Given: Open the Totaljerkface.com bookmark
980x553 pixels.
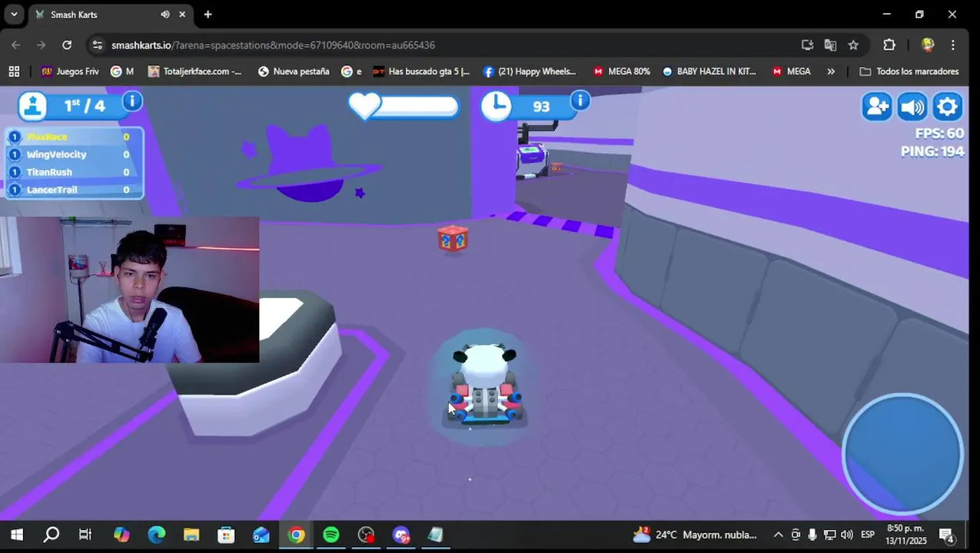Looking at the screenshot, I should (x=195, y=71).
